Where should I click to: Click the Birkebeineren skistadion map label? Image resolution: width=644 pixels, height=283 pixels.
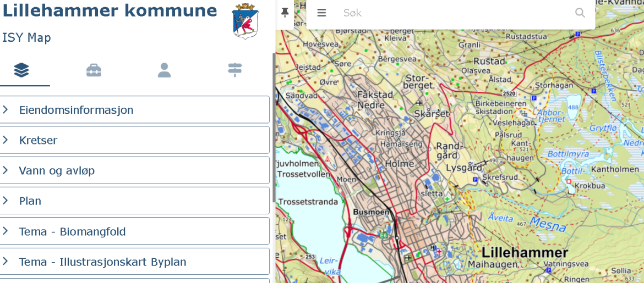point(500,107)
